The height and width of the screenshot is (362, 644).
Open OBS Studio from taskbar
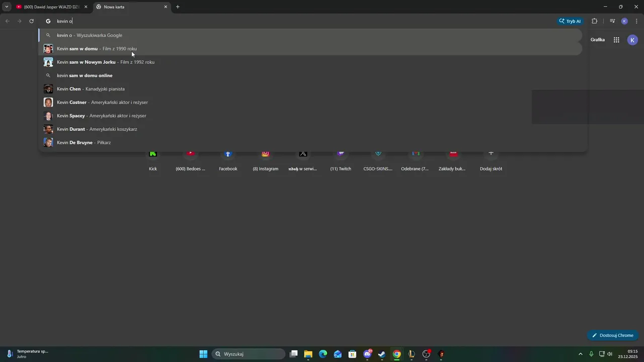tap(427, 354)
